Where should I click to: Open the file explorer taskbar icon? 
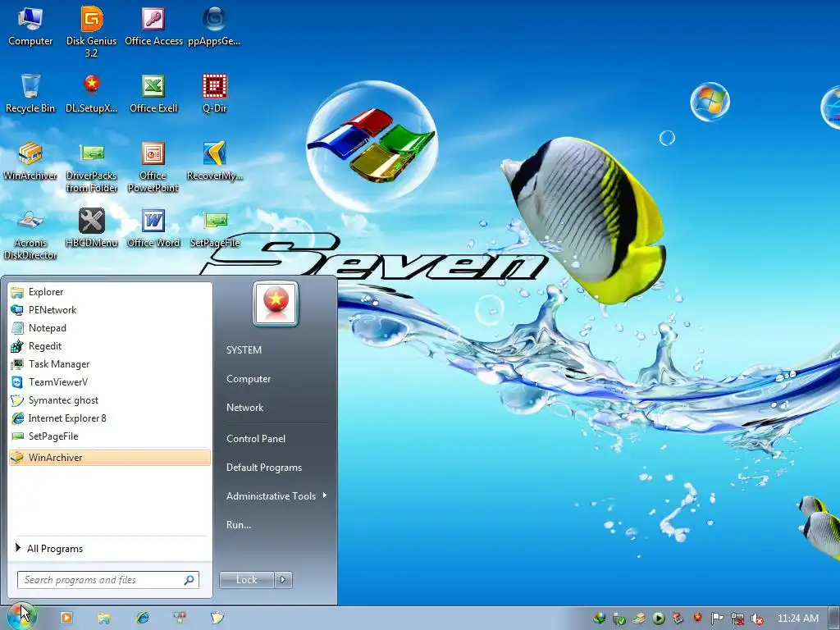click(104, 618)
